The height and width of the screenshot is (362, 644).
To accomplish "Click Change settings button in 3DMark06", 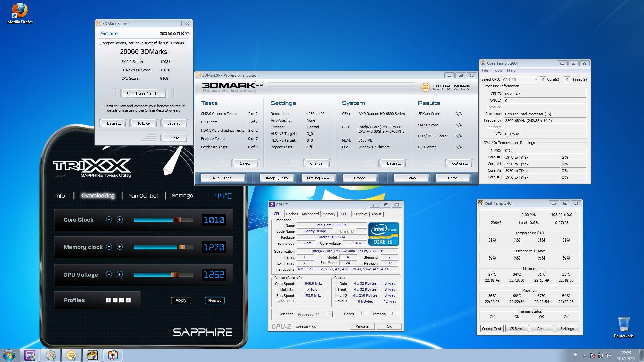I will tap(318, 163).
